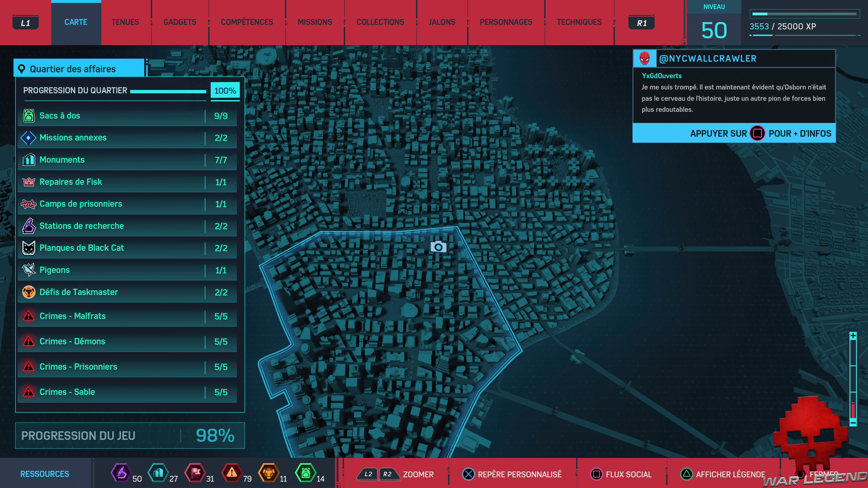The height and width of the screenshot is (488, 868).
Task: Open Flux Social via square prompt
Action: click(596, 474)
